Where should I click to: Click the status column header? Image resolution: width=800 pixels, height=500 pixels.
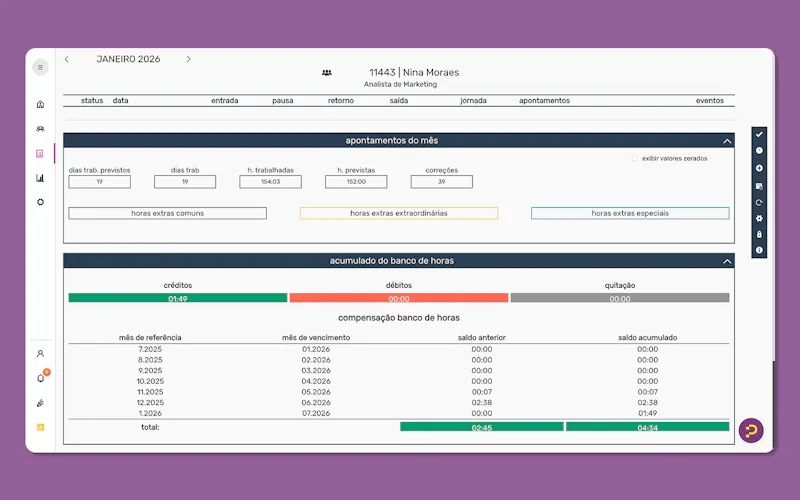tap(92, 101)
